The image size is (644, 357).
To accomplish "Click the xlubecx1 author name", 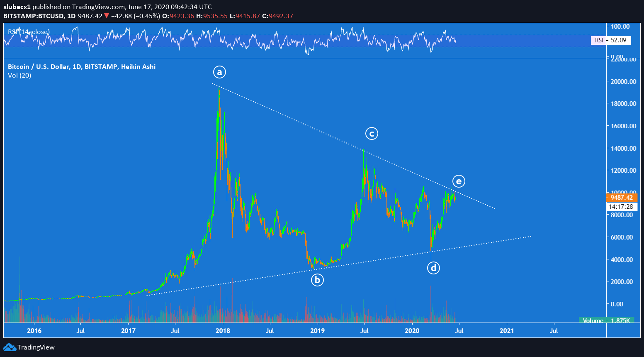I will click(x=17, y=7).
